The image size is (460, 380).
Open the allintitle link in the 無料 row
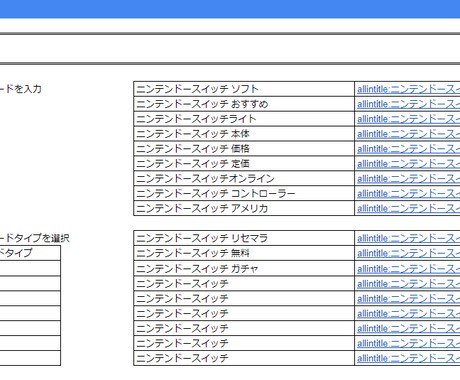408,254
